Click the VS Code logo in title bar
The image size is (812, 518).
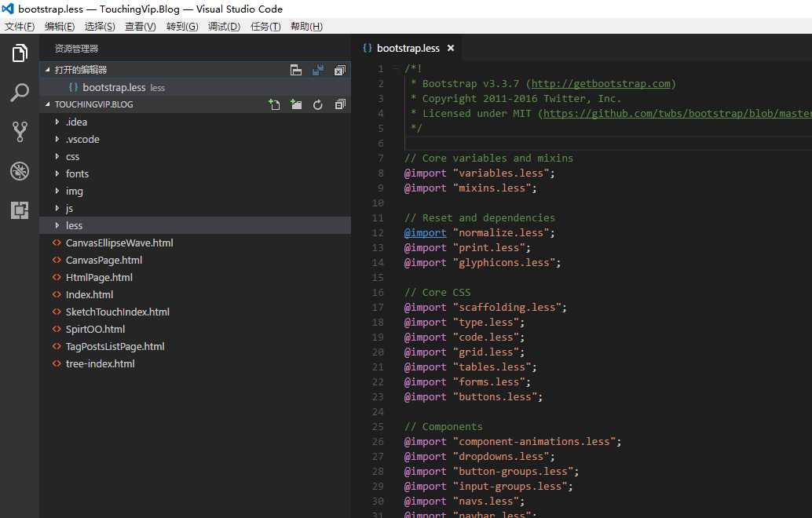[8, 9]
